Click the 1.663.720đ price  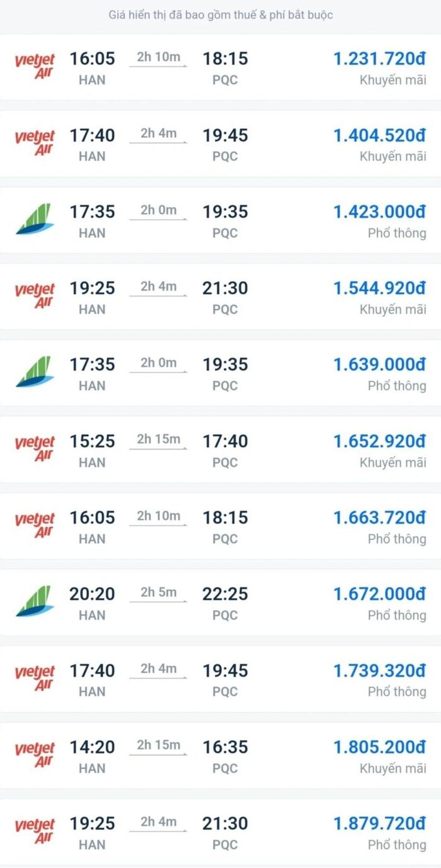pos(379,517)
